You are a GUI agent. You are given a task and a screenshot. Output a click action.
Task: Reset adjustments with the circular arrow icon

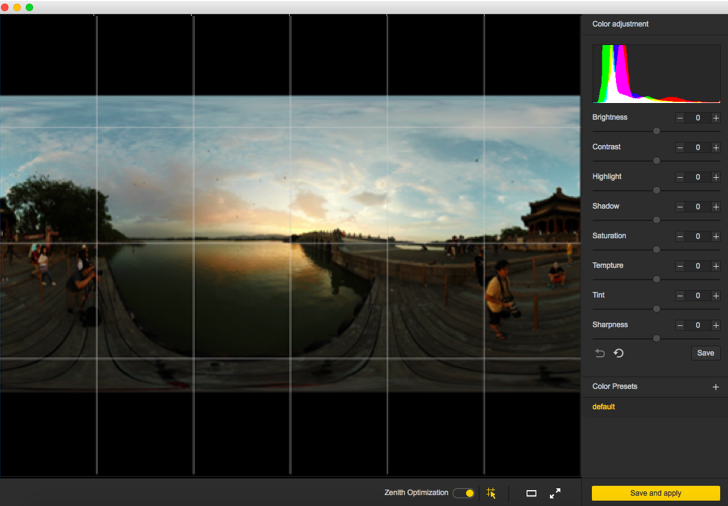(618, 353)
